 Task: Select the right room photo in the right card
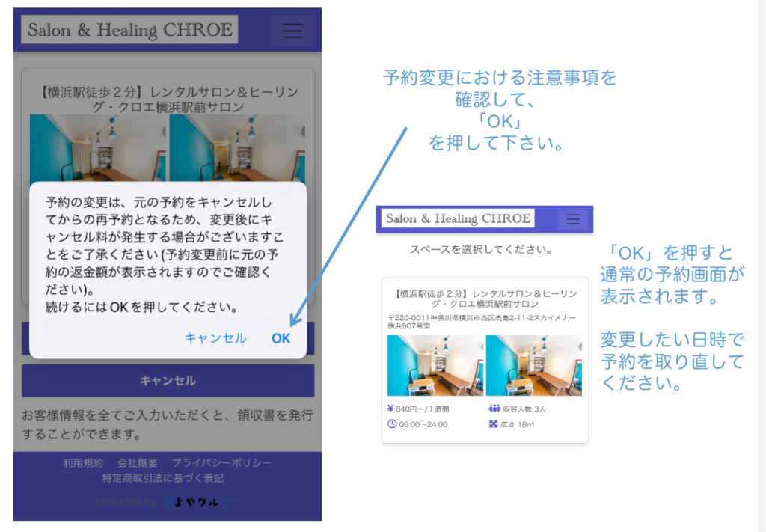point(533,365)
